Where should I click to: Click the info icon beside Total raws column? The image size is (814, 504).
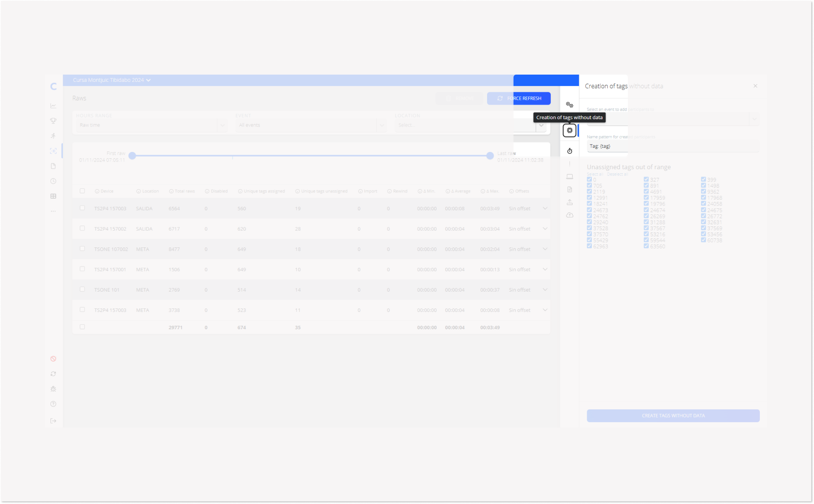pyautogui.click(x=171, y=192)
